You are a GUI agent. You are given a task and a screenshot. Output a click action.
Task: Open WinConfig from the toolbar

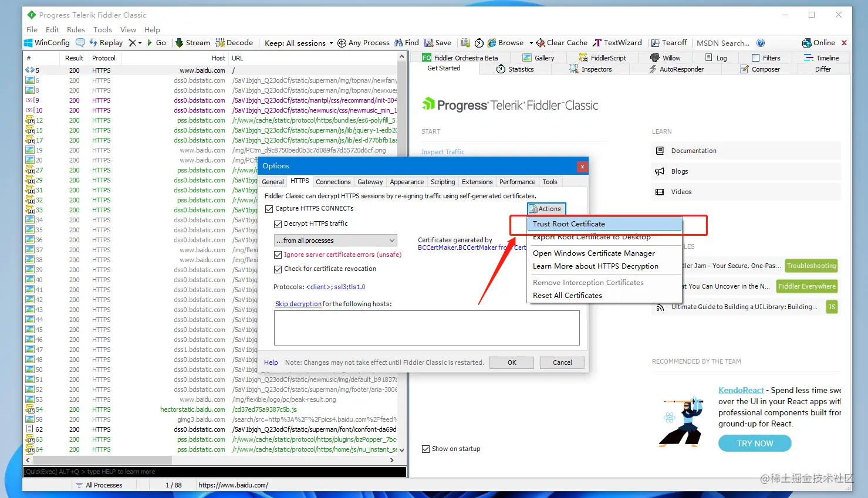(x=47, y=43)
